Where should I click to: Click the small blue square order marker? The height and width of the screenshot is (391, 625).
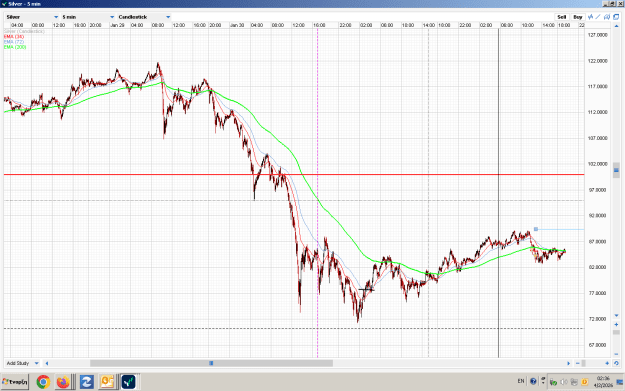(536, 229)
